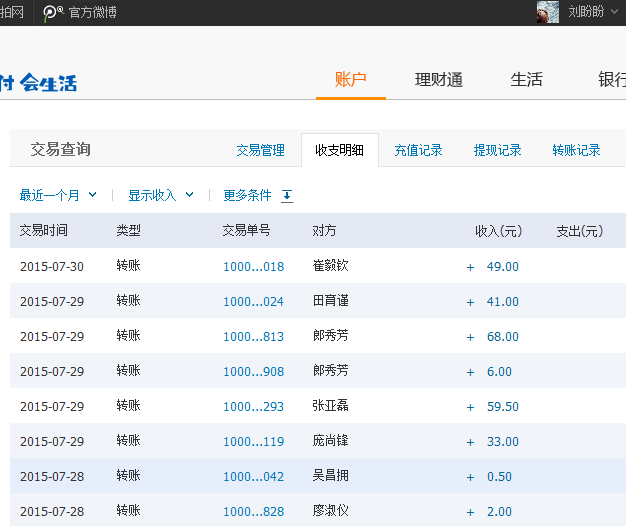Image resolution: width=626 pixels, height=526 pixels.
Task: Expand the 最近一个月 date range filter
Action: click(58, 195)
